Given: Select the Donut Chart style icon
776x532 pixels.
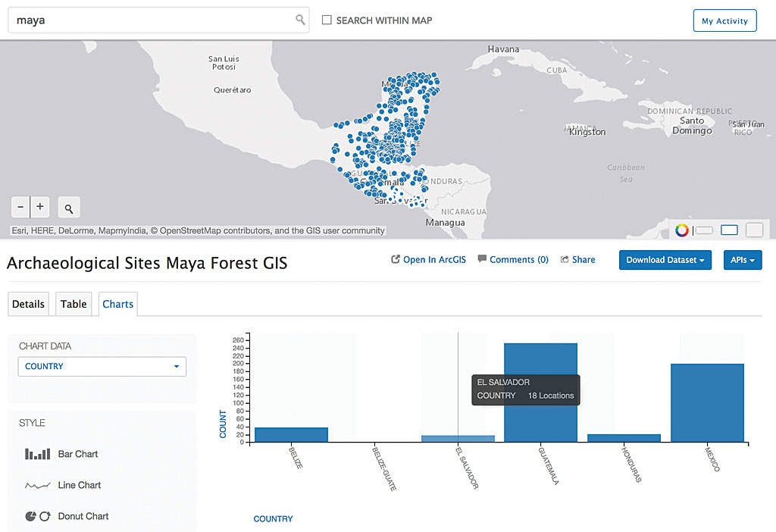Looking at the screenshot, I should (x=37, y=516).
